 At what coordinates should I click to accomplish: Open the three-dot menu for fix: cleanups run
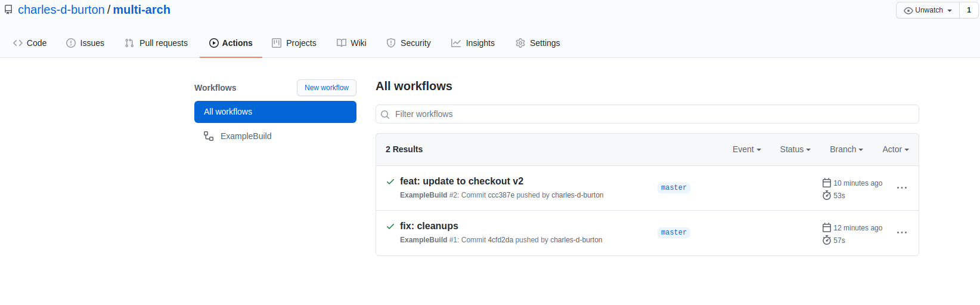point(901,233)
